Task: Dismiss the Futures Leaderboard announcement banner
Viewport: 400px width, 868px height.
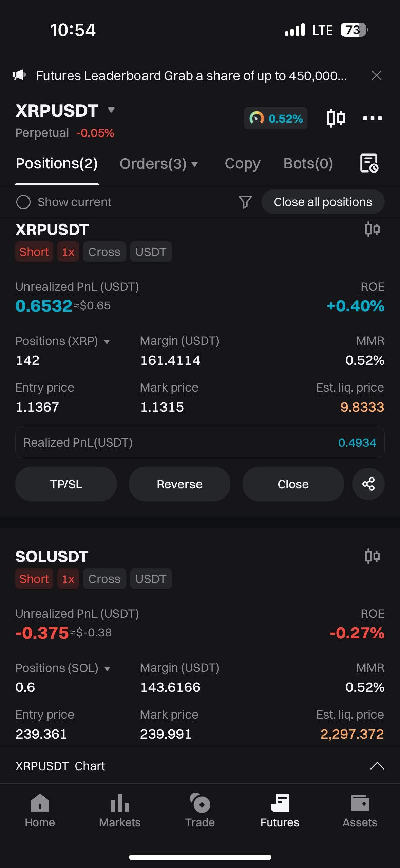Action: [x=376, y=75]
